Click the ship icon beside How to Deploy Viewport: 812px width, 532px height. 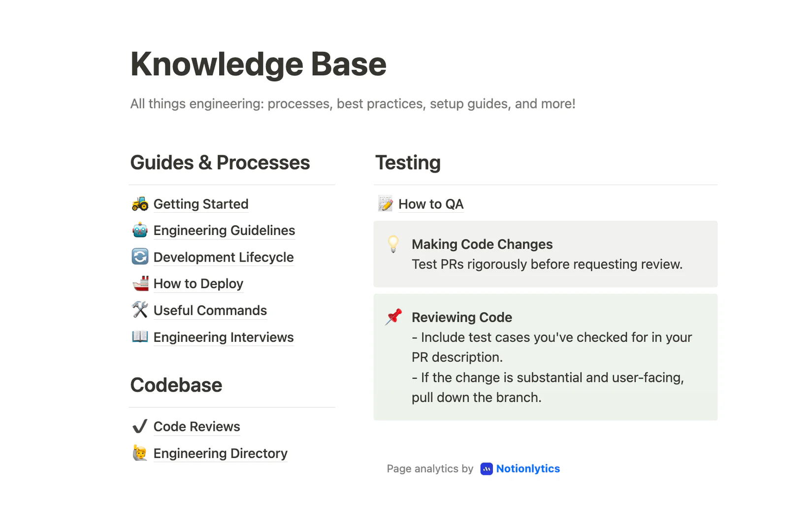140,283
